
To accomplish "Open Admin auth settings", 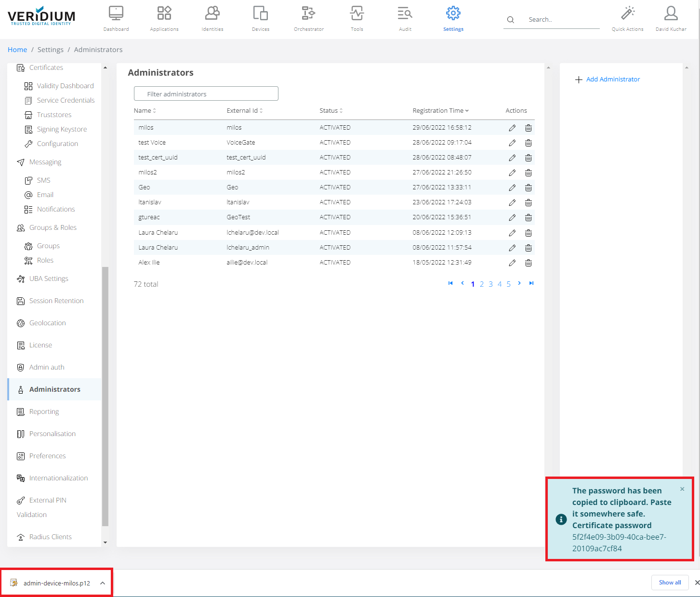I will [47, 367].
